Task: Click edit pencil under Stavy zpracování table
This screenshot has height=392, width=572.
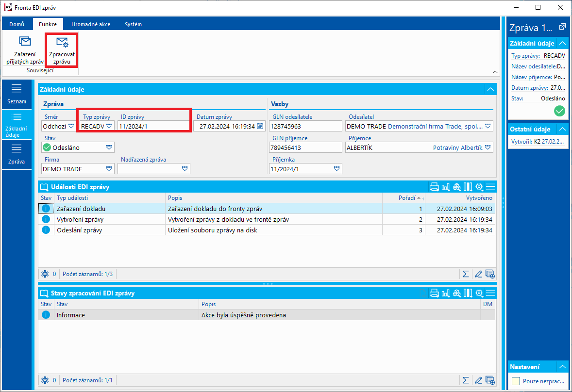Action: [478, 380]
